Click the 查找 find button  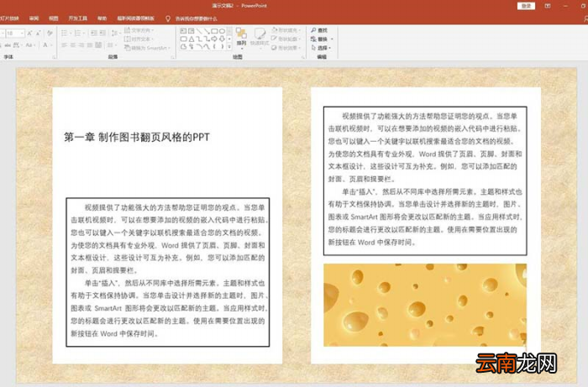pos(319,30)
